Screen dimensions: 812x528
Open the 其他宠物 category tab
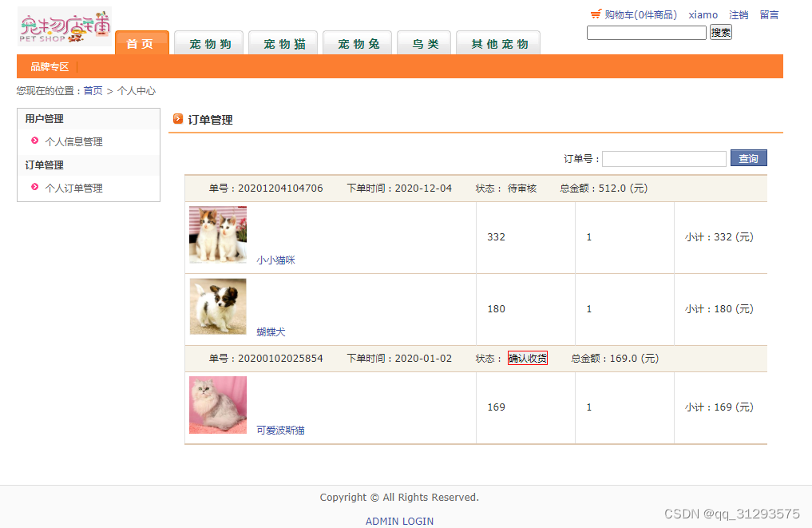pyautogui.click(x=498, y=44)
